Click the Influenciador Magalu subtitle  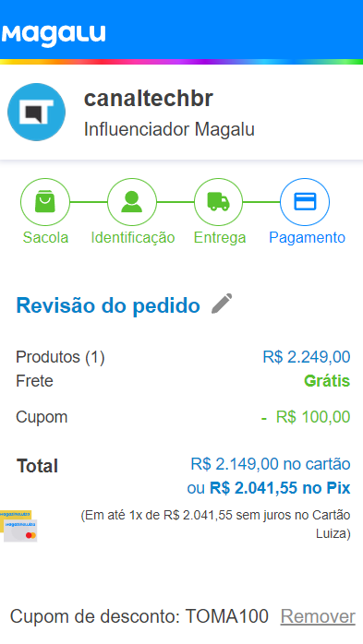pos(169,129)
